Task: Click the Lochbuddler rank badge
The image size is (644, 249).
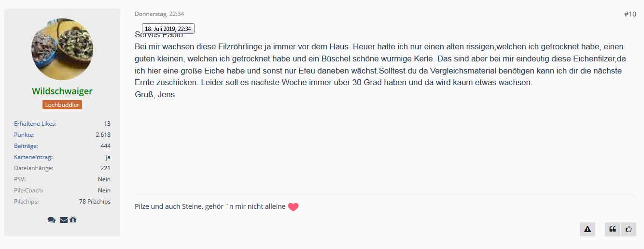Action: (62, 104)
